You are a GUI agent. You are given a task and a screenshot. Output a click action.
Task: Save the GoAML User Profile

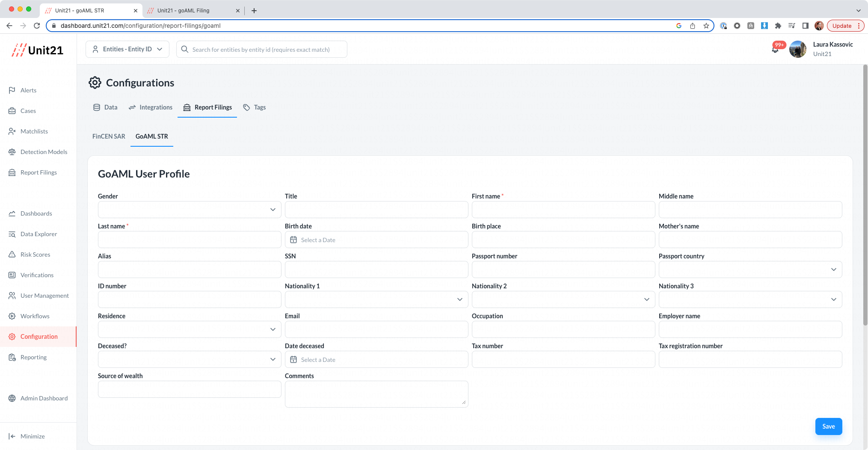tap(829, 426)
